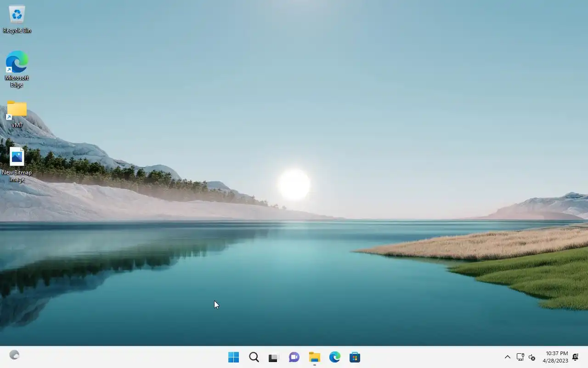Open the widgets icon at taskbar left
588x368 pixels.
(x=14, y=355)
